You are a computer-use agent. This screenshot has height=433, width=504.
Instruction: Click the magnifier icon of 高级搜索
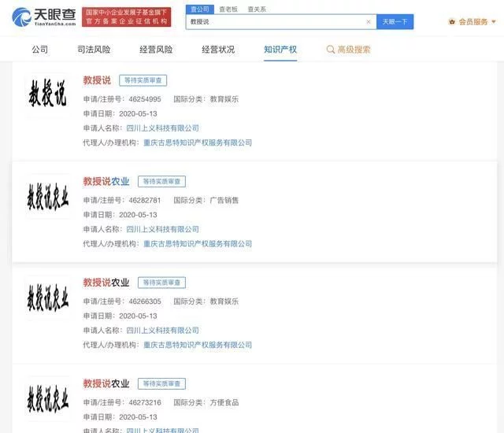[331, 50]
